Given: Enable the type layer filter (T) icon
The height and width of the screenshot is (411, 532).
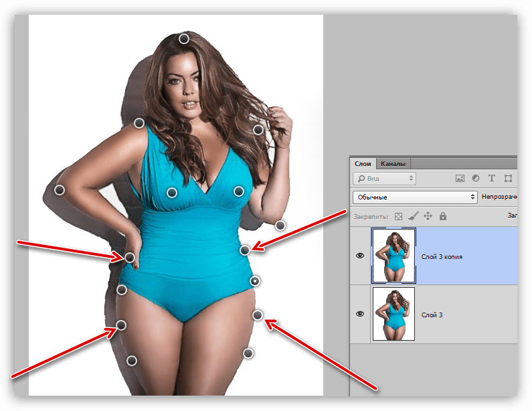Looking at the screenshot, I should 492,178.
